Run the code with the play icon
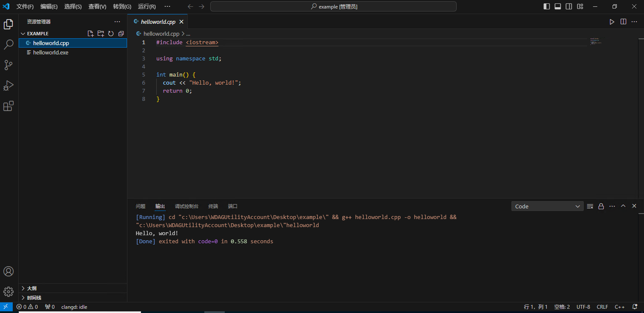The width and height of the screenshot is (644, 313). (612, 22)
